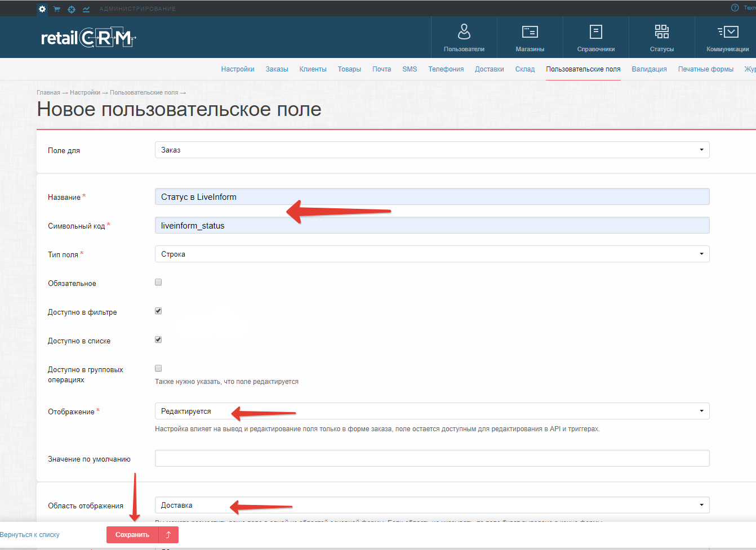Open Справочники directories section
The width and height of the screenshot is (756, 550).
(596, 37)
